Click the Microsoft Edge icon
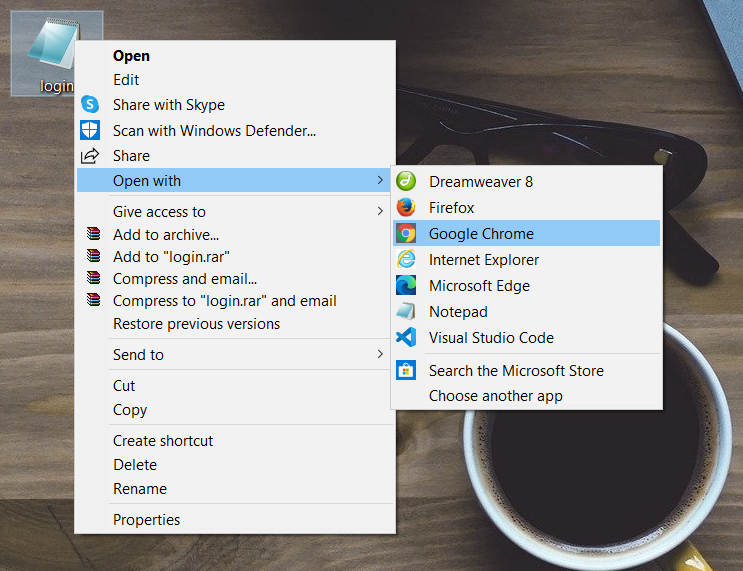 click(406, 285)
